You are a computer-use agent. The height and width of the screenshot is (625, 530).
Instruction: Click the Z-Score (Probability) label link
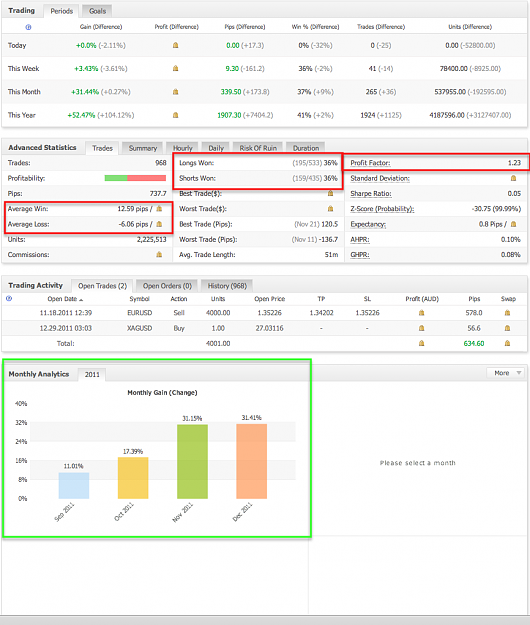point(382,208)
